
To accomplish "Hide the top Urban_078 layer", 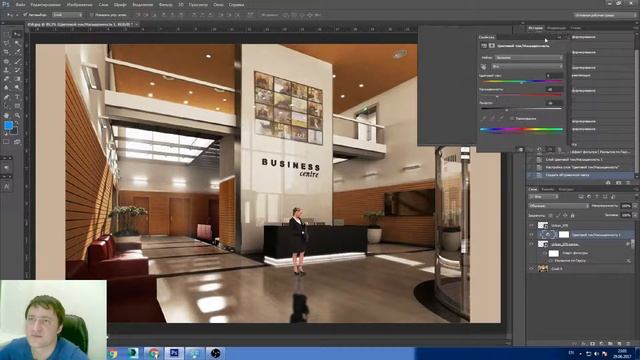I will (x=531, y=225).
